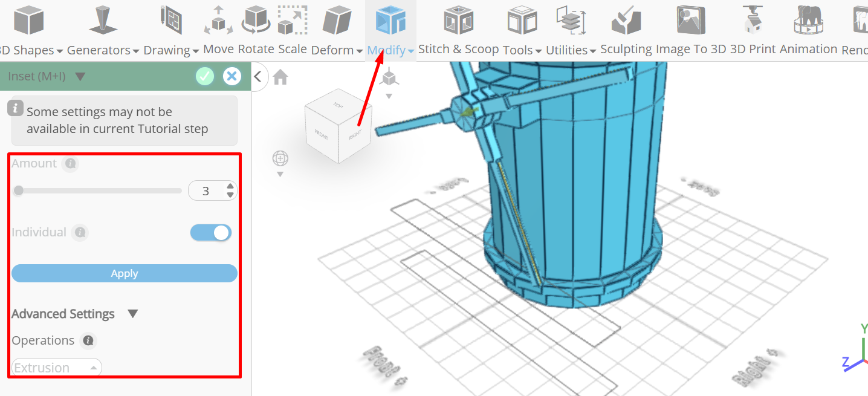Open the Modify tool menu
The width and height of the screenshot is (868, 396).
coord(390,30)
